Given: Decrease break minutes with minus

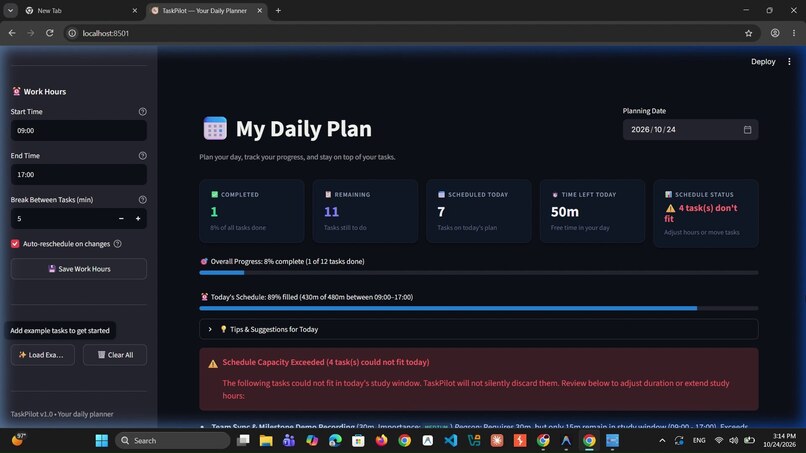Looking at the screenshot, I should click(121, 219).
